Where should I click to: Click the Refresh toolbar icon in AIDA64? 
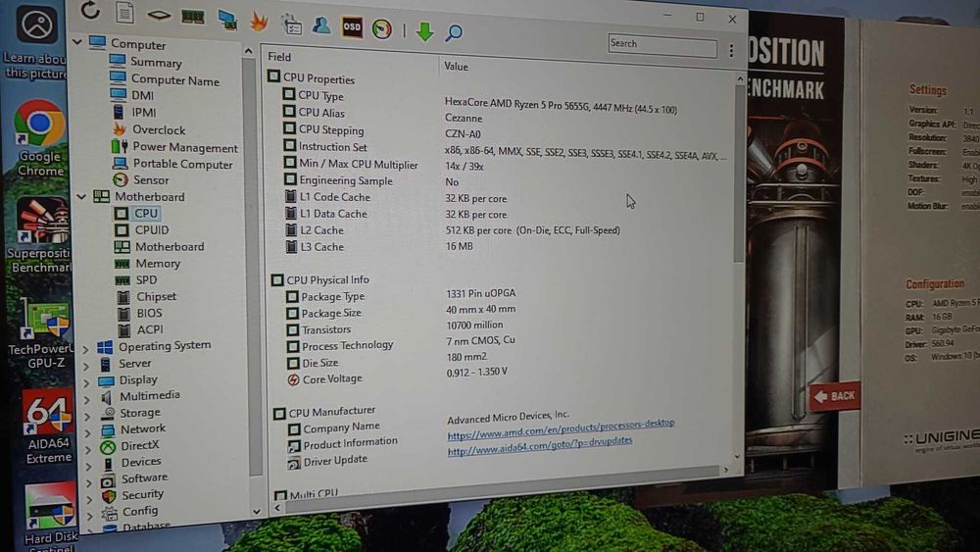[90, 11]
